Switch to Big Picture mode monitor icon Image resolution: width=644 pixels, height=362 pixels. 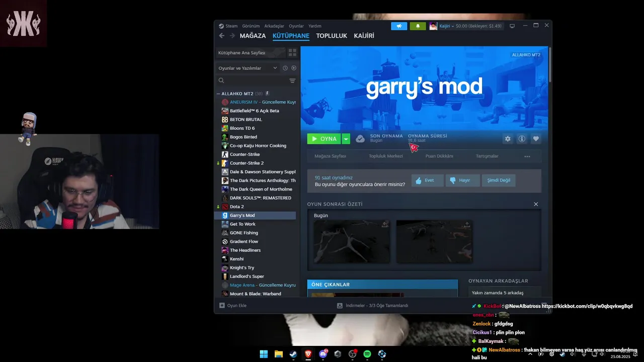512,26
